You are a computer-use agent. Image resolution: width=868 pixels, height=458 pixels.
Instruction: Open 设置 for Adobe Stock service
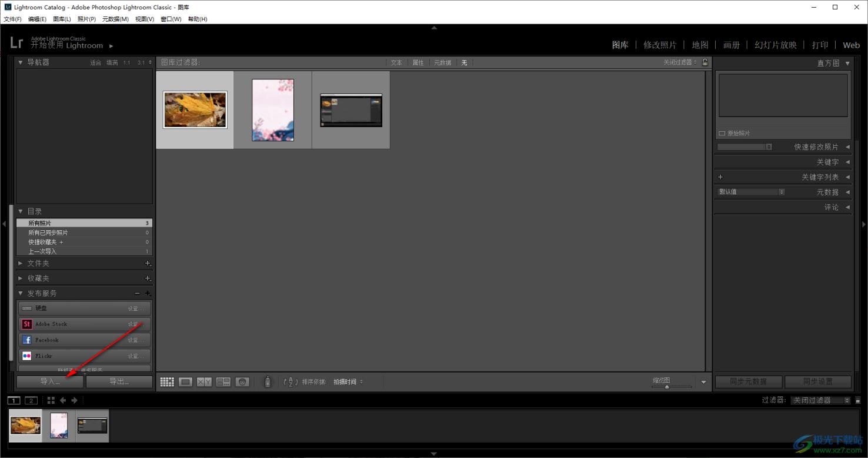tap(136, 324)
